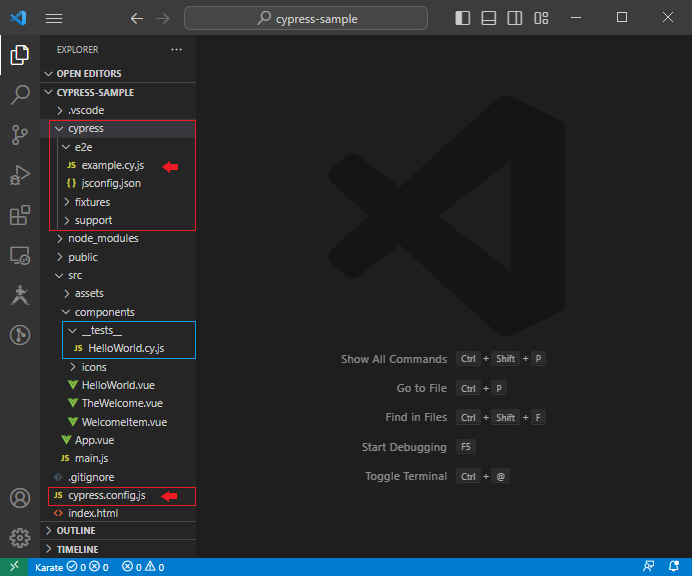Open the hamburger application menu
Viewport: 692px width, 576px height.
(x=54, y=18)
